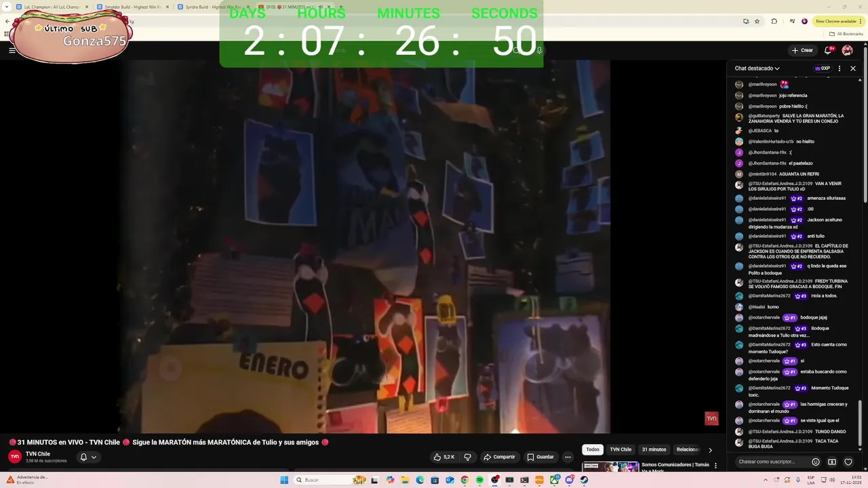Click the chat Super Chat purchase icon
The width and height of the screenshot is (868, 488).
(832, 462)
